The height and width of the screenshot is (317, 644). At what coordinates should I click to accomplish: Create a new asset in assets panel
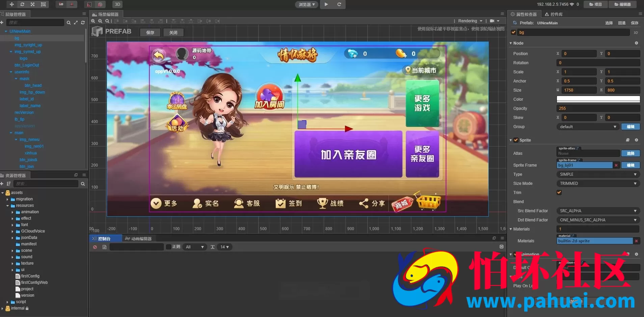(2, 184)
